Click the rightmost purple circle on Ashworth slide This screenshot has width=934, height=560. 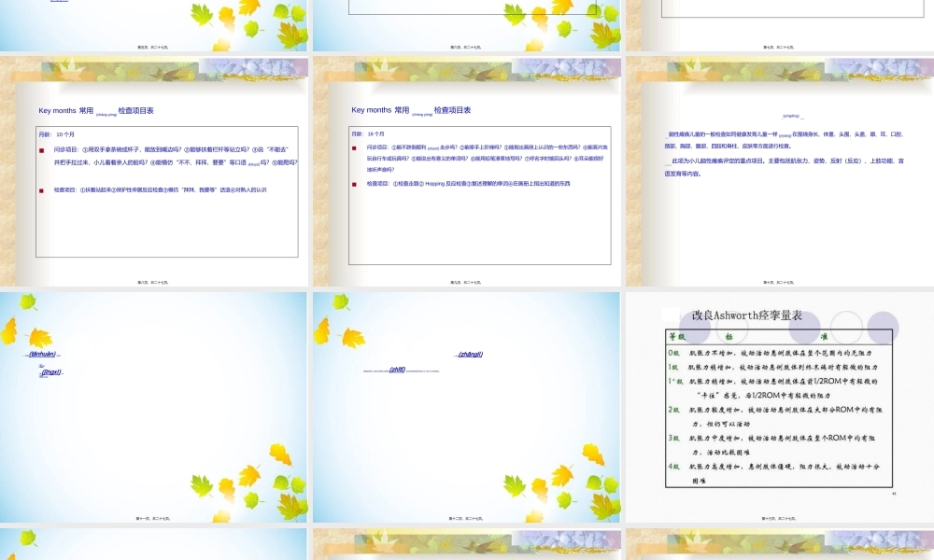point(882,328)
